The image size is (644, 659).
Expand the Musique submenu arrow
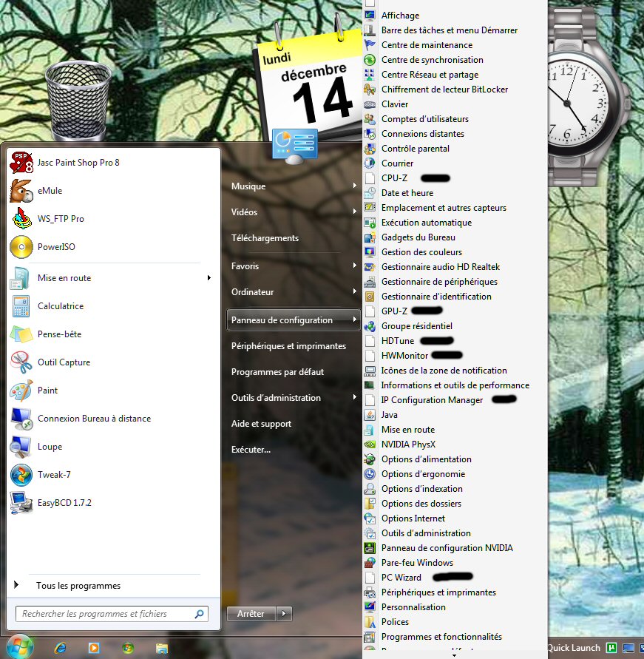355,186
